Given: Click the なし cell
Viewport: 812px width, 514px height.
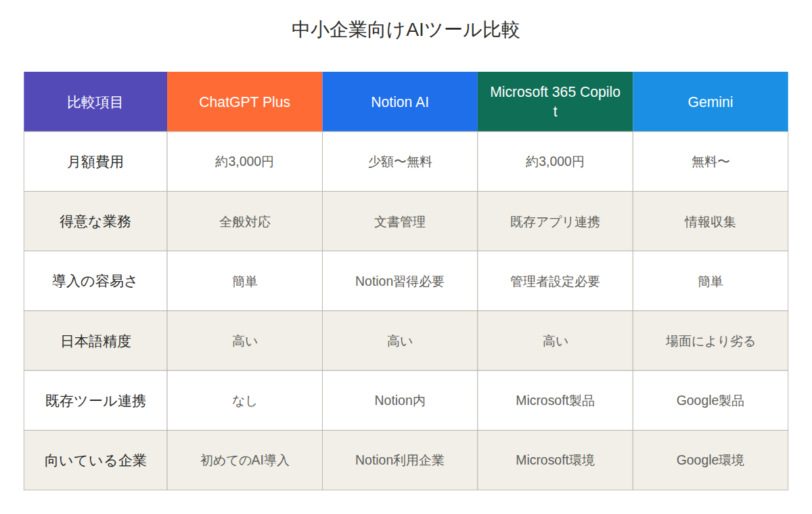Looking at the screenshot, I should pyautogui.click(x=245, y=400).
